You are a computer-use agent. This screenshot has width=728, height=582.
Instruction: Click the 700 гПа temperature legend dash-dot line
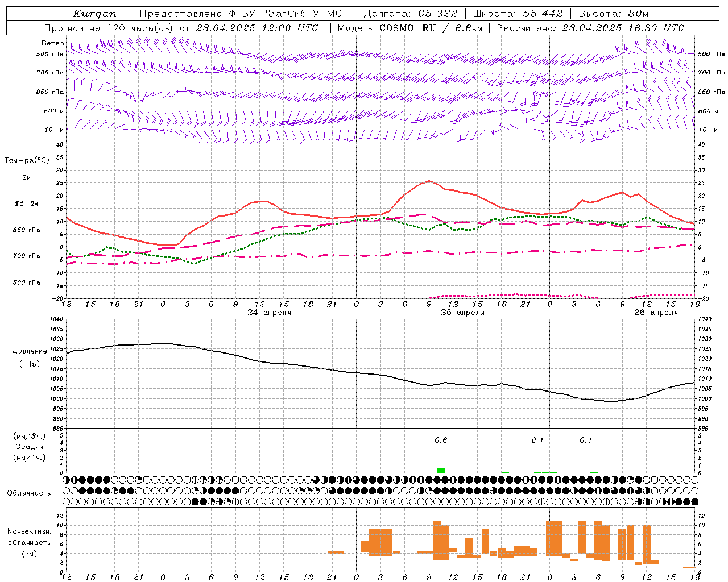[26, 263]
